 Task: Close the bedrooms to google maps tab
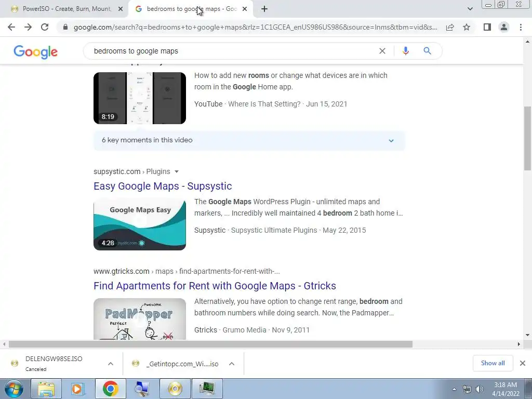coord(245,9)
